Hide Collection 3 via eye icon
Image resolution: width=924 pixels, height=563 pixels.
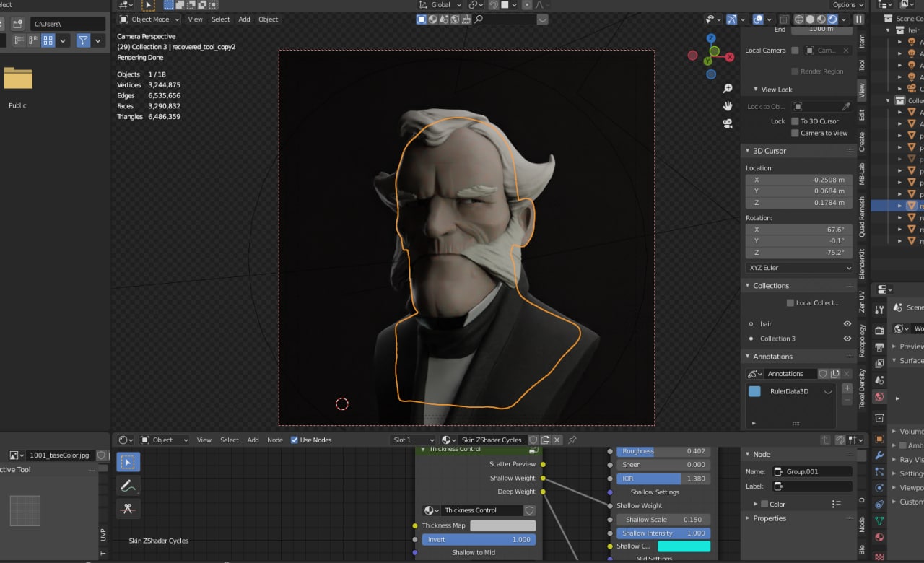[847, 339]
